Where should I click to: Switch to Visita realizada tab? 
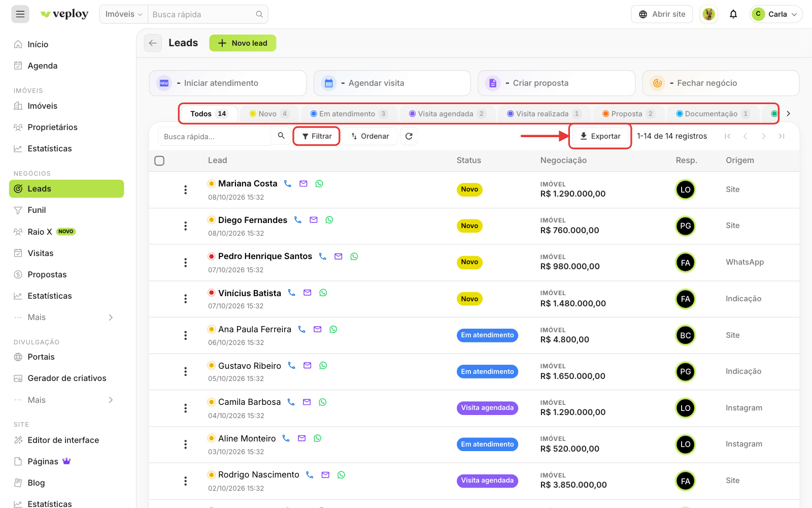pos(545,114)
